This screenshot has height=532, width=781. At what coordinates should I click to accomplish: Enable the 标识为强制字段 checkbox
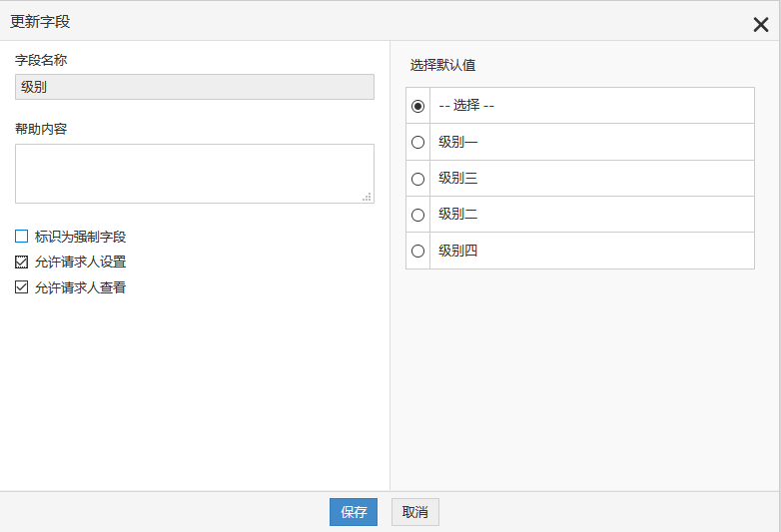pyautogui.click(x=22, y=237)
